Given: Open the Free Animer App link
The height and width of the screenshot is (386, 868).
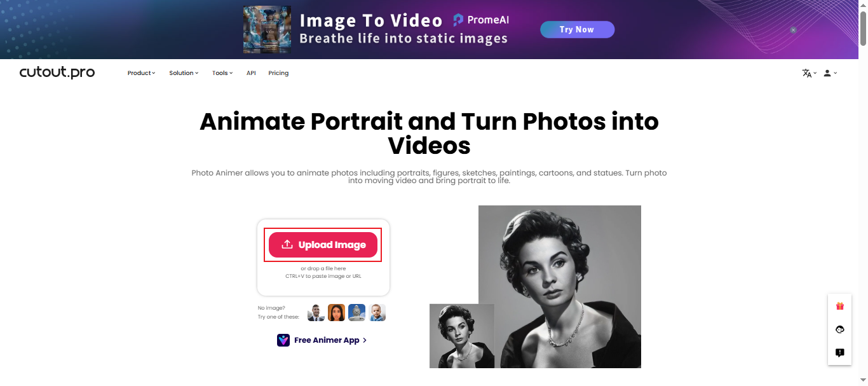Looking at the screenshot, I should tap(326, 340).
